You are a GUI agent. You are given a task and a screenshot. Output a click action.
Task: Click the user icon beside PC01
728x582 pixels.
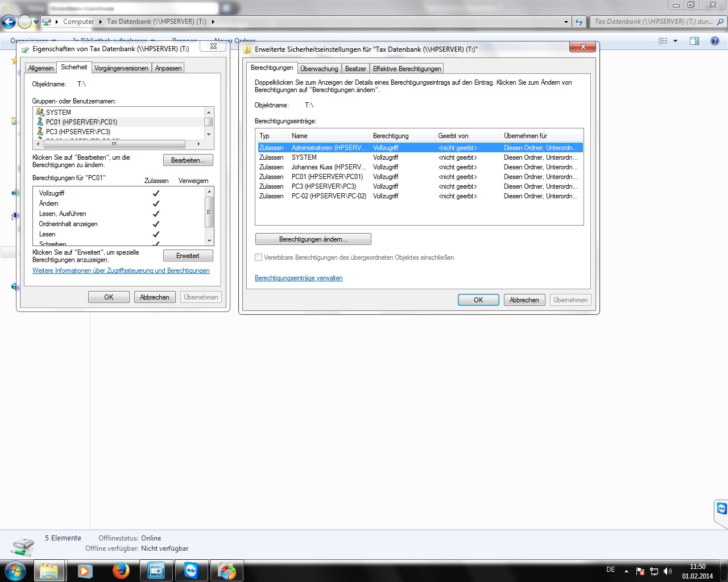tap(40, 122)
